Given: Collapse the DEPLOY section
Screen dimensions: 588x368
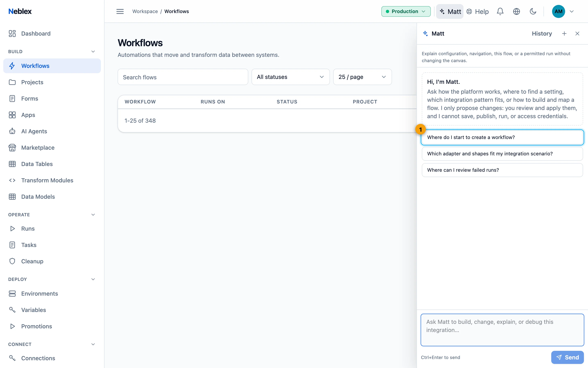Looking at the screenshot, I should [93, 279].
